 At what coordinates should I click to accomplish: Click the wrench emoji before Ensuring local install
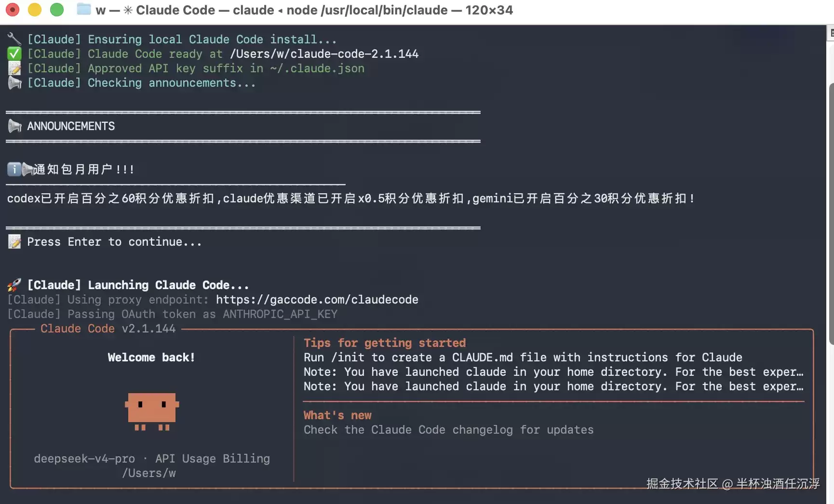14,39
